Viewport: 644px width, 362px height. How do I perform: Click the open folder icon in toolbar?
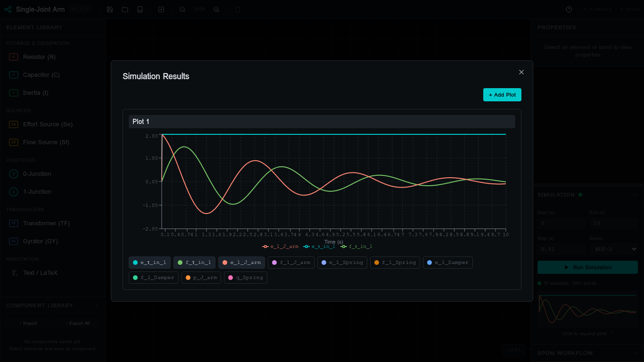click(x=125, y=9)
